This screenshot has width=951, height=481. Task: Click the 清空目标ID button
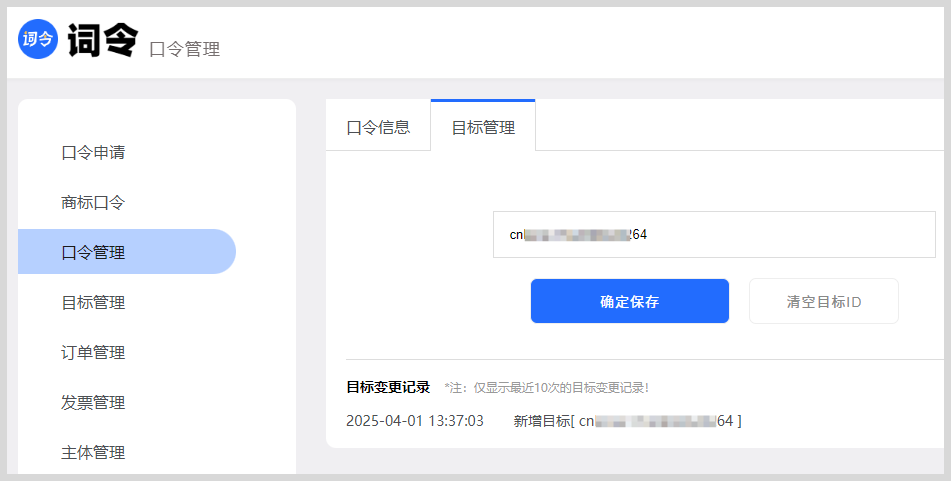tap(824, 301)
